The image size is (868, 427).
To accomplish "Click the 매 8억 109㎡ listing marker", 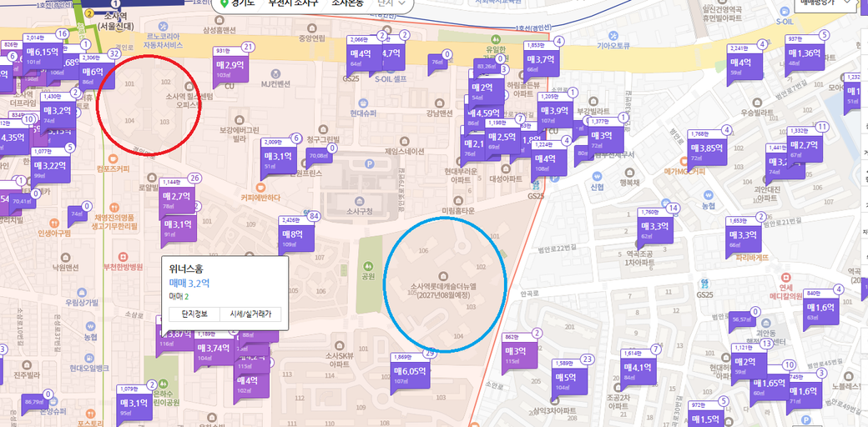I will click(298, 237).
